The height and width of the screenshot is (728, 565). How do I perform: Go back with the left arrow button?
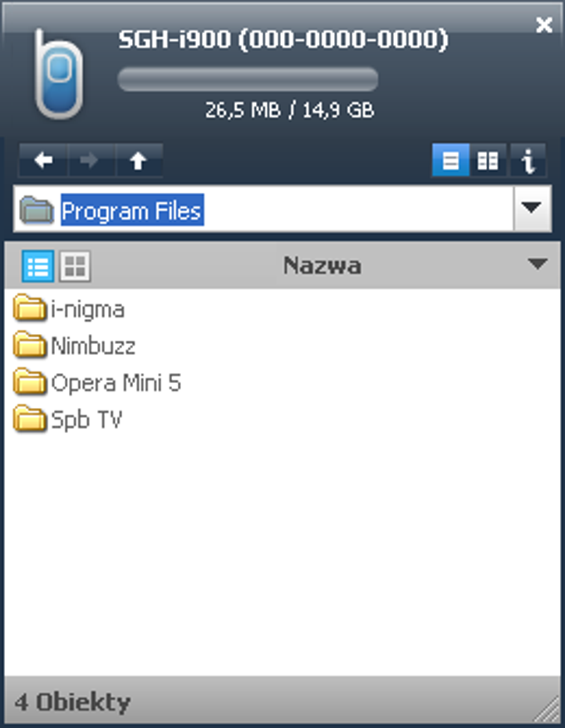[44, 160]
